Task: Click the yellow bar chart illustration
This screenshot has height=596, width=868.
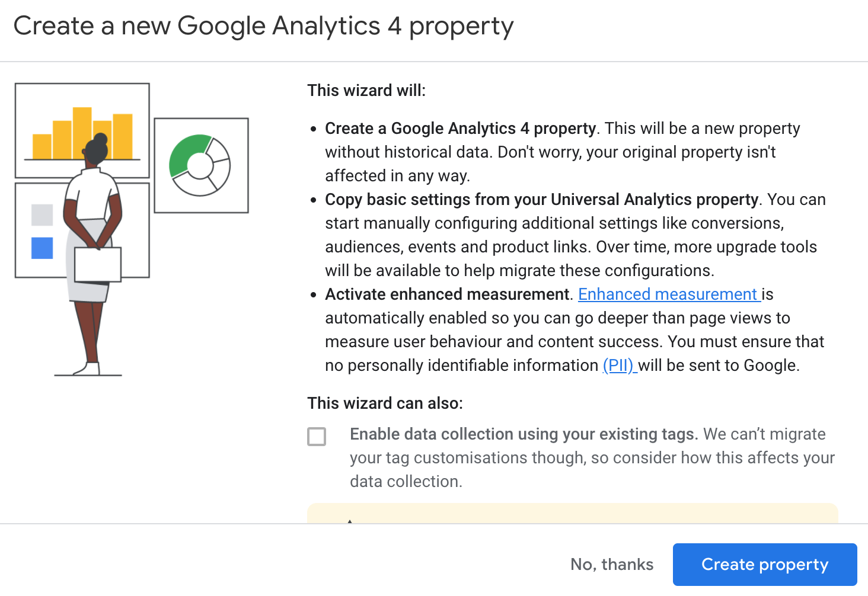Action: pyautogui.click(x=82, y=133)
